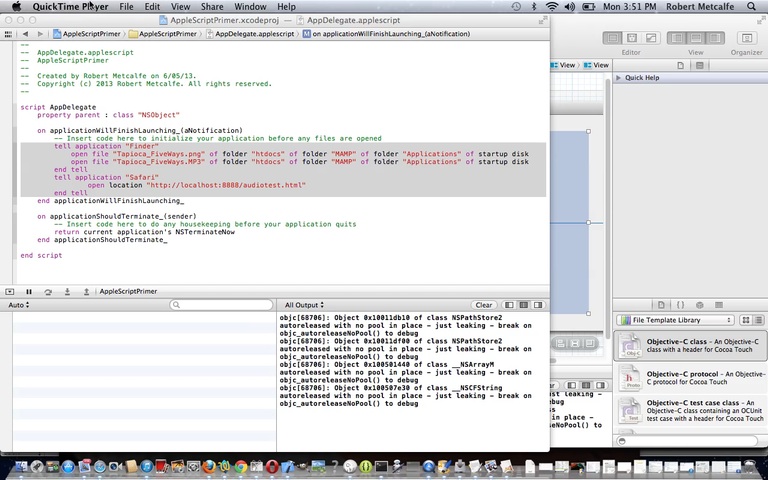Open applicationWillFinishLaunching_ method jump bar segment
This screenshot has width=768, height=480.
pyautogui.click(x=386, y=34)
